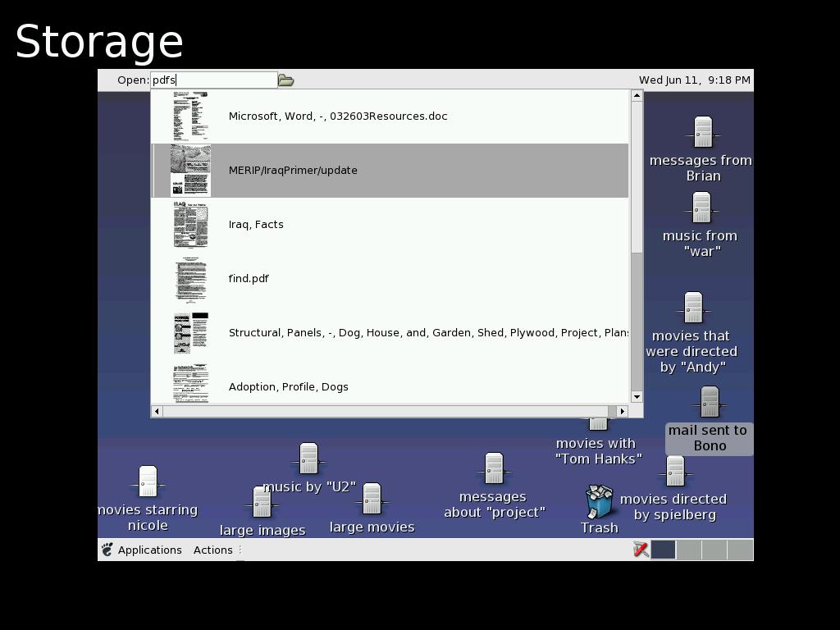Click the horizontal scroll right arrow
840x630 pixels.
click(x=622, y=411)
